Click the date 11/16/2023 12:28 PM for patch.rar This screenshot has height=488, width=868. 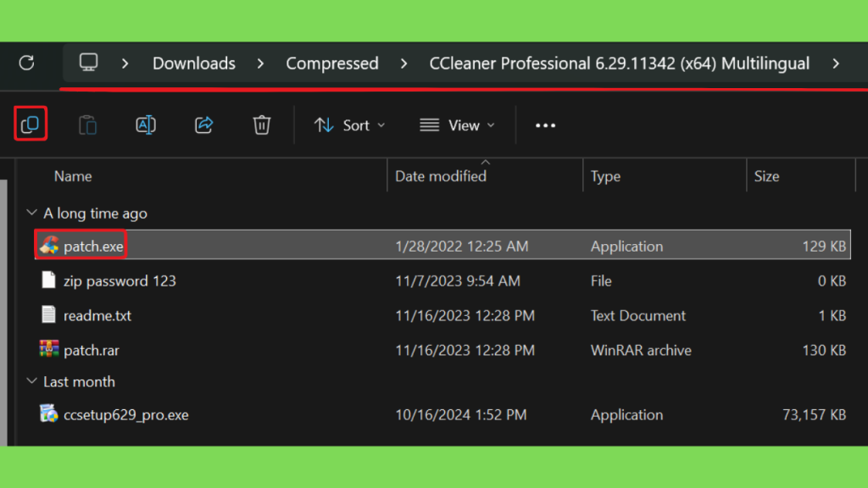(x=465, y=350)
